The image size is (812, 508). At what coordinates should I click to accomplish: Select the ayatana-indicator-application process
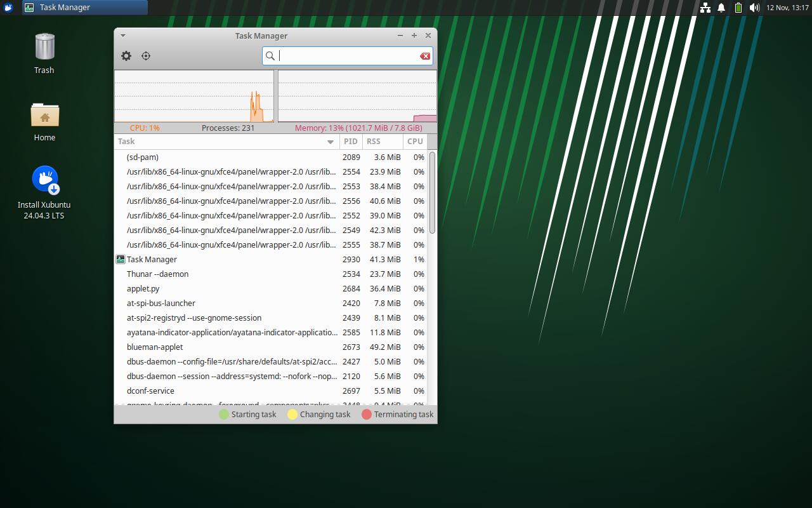tap(272, 332)
